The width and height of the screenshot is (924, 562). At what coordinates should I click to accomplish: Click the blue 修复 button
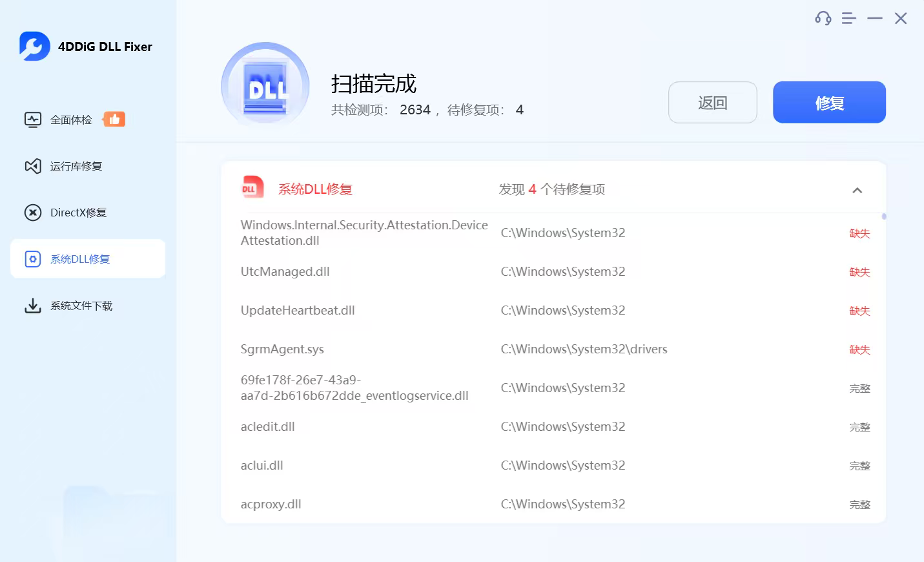coord(829,102)
